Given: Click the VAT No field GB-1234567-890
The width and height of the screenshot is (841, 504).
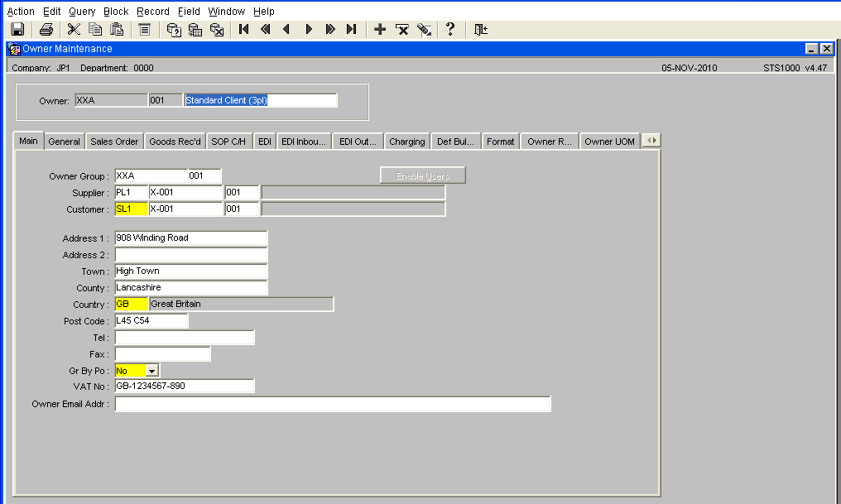Looking at the screenshot, I should (185, 386).
